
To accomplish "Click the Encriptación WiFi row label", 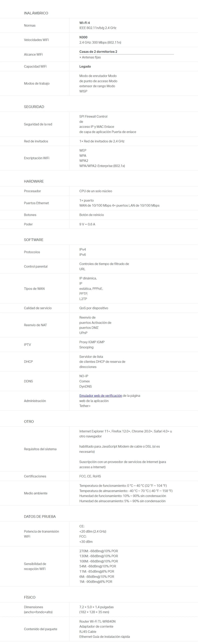I will (x=36, y=158).
